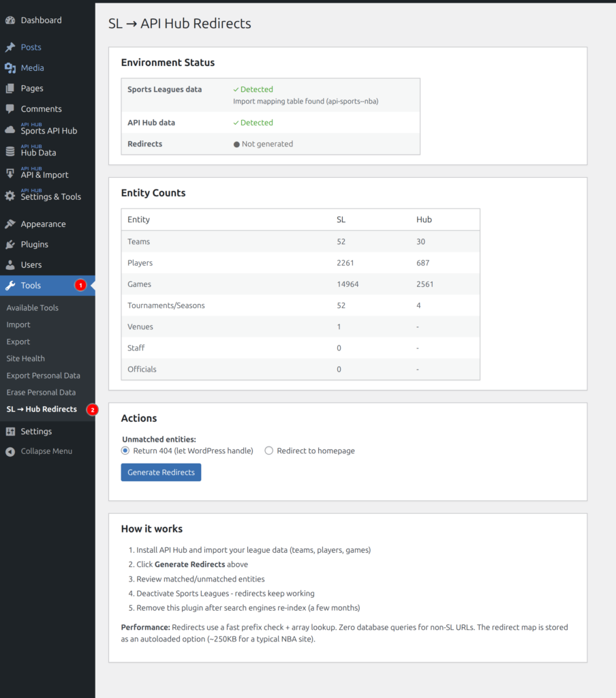Open the Tools menu item
This screenshot has width=616, height=698.
pyautogui.click(x=48, y=286)
